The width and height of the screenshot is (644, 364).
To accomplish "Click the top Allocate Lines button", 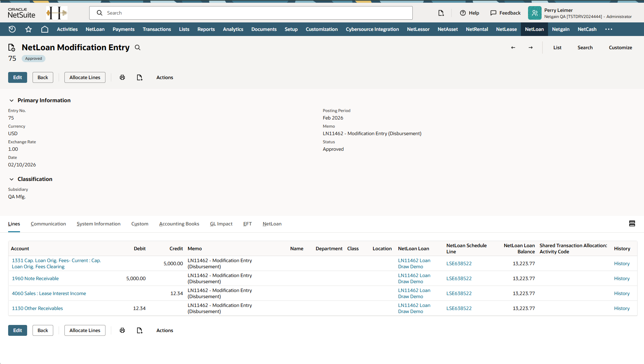I will (x=85, y=77).
